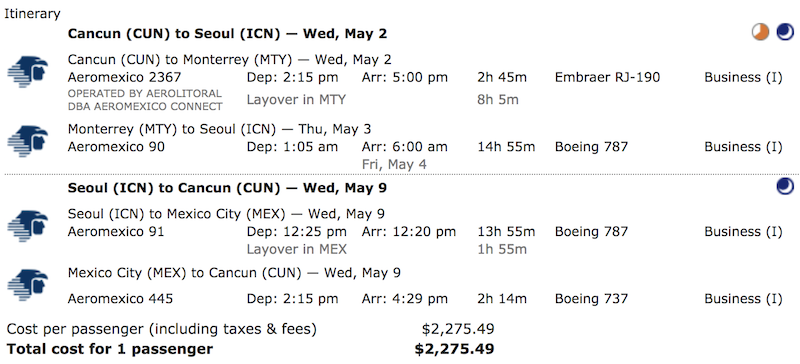This screenshot has width=800, height=364.
Task: Click Aeromexico logo beside flight 91
Action: point(28,226)
